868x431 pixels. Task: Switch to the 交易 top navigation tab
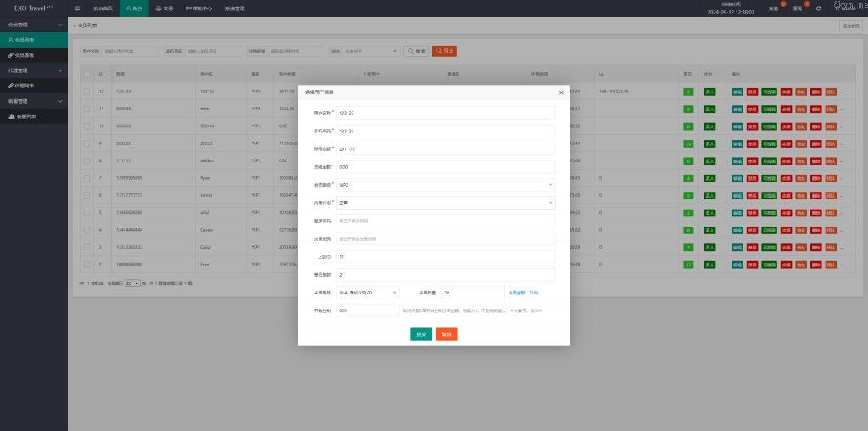pos(164,8)
